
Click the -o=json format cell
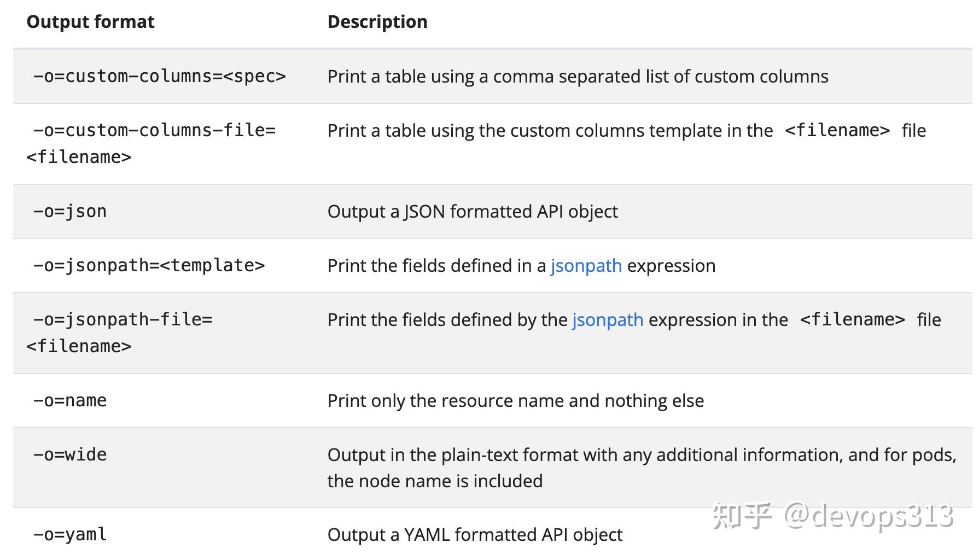(x=69, y=211)
